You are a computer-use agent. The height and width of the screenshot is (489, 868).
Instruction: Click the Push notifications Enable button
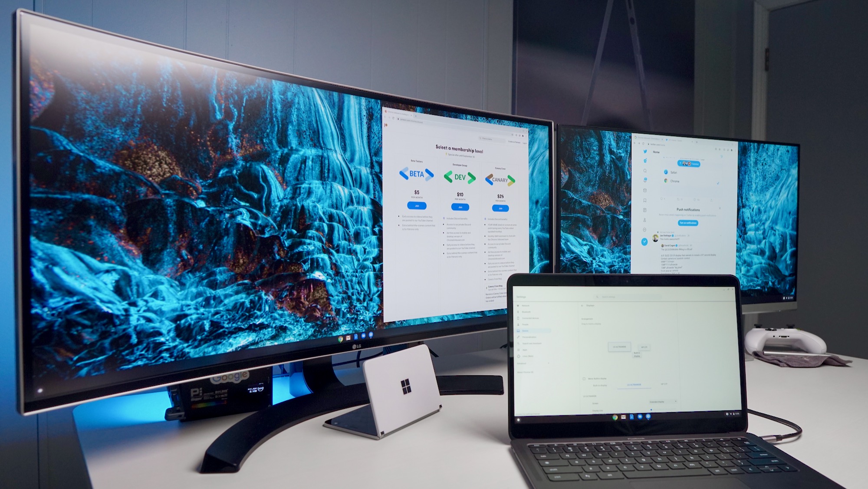(687, 223)
